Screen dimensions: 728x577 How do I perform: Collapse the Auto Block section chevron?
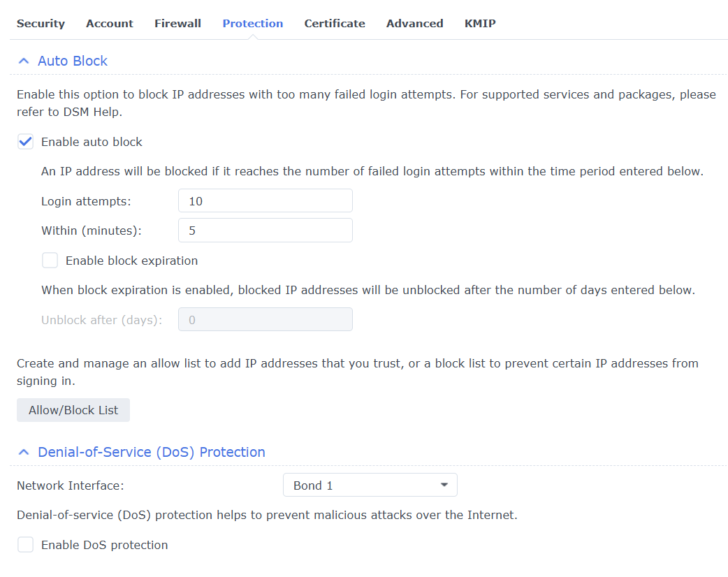24,61
